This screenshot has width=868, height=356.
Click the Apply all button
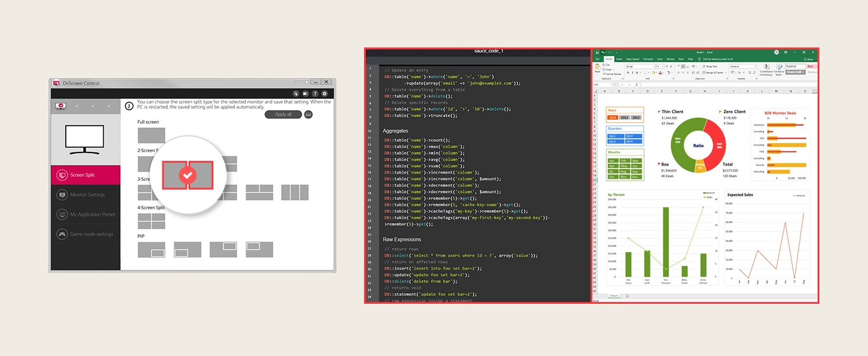283,114
